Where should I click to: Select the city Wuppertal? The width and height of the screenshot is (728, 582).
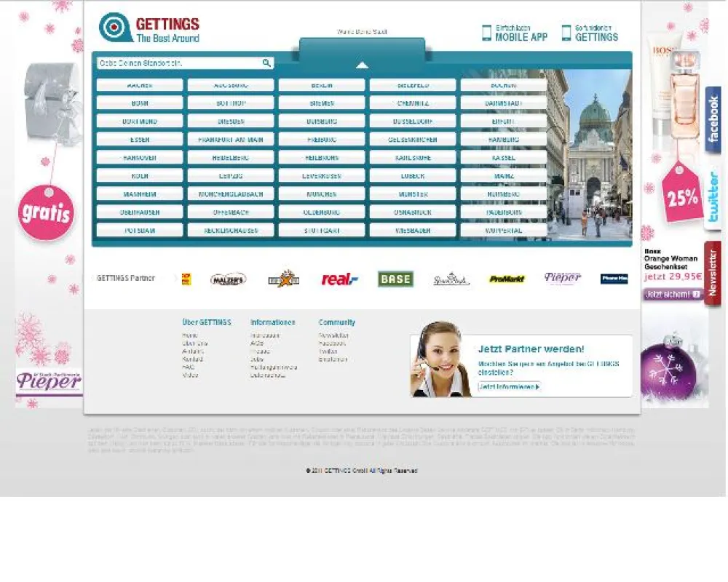[504, 230]
